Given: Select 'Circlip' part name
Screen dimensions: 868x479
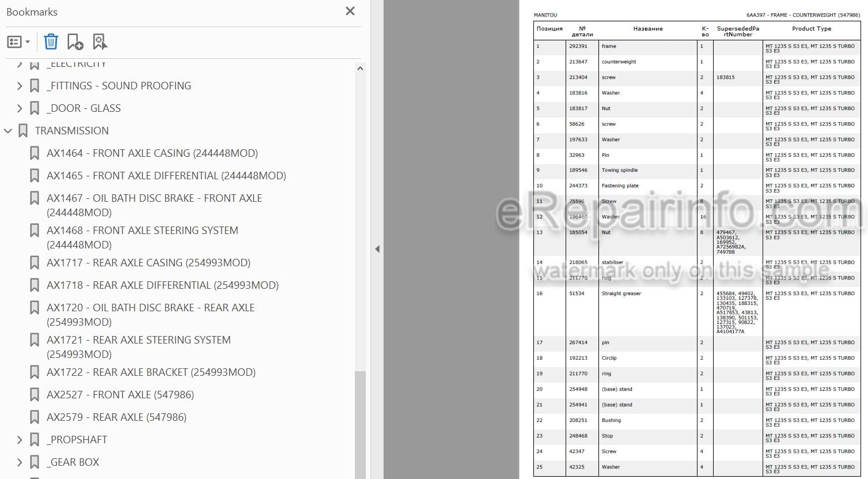Looking at the screenshot, I should 609,358.
